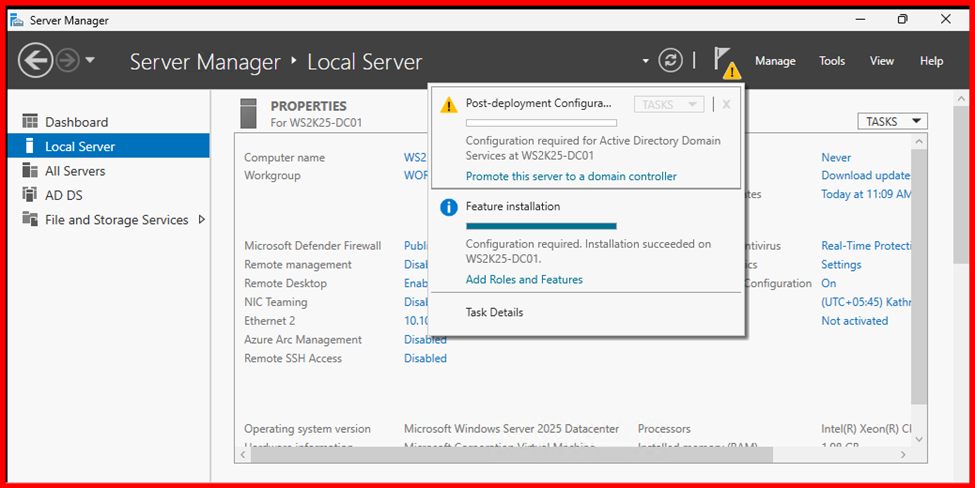Open Dashboard from the sidebar

[x=76, y=122]
